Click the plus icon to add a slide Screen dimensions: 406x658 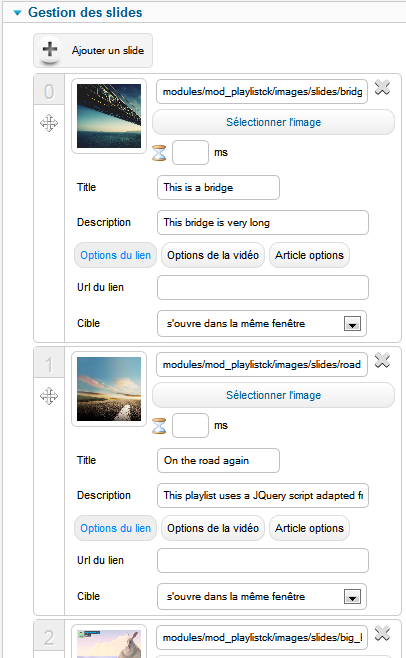tap(50, 50)
